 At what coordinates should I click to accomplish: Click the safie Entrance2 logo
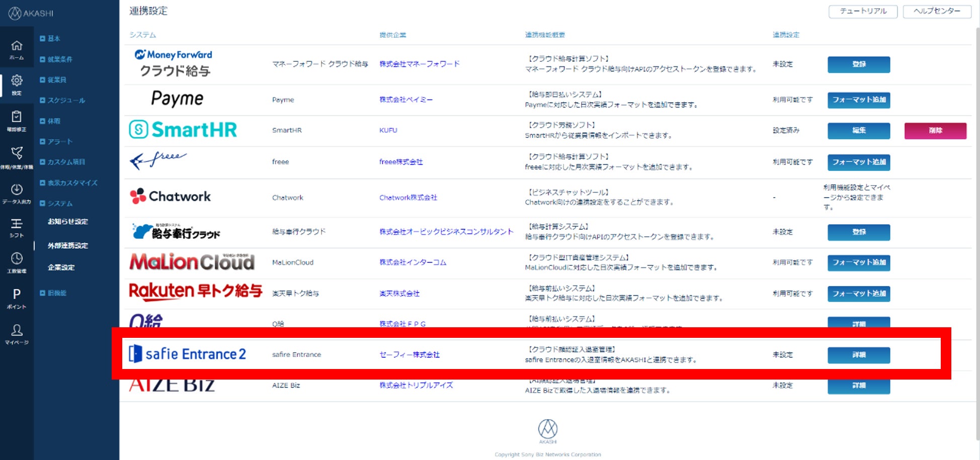point(187,354)
